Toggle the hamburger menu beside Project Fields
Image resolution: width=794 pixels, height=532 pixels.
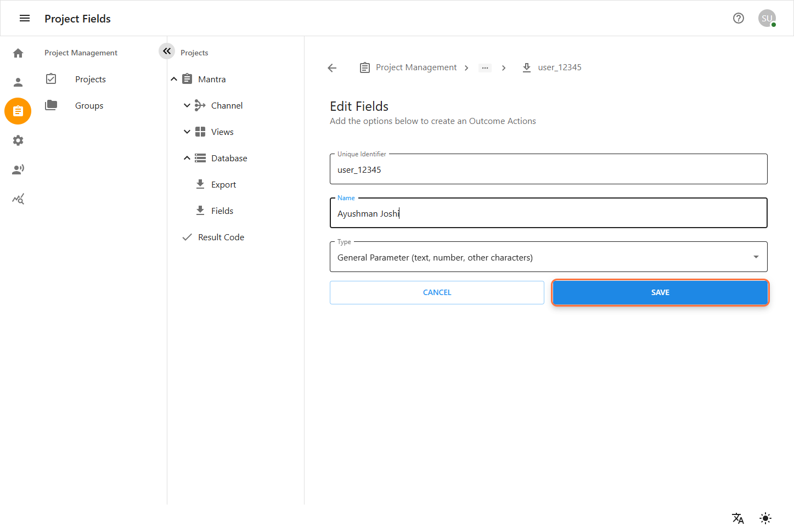point(25,18)
